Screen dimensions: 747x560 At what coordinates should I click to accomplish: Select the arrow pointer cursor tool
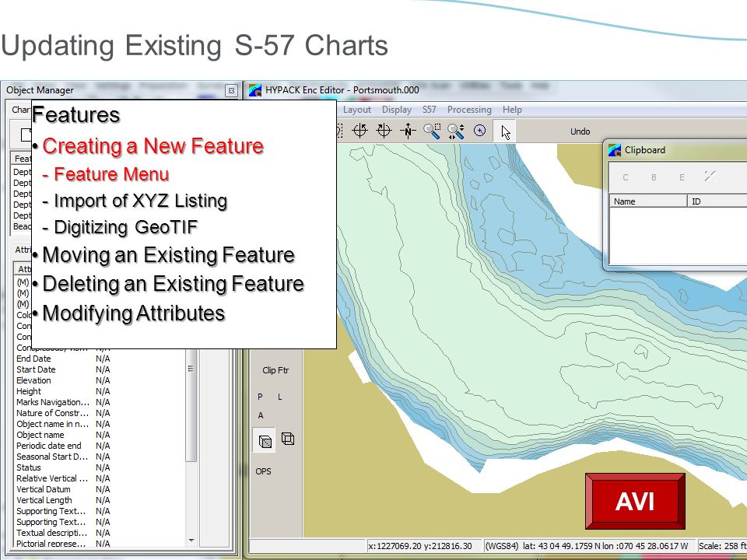pyautogui.click(x=506, y=132)
